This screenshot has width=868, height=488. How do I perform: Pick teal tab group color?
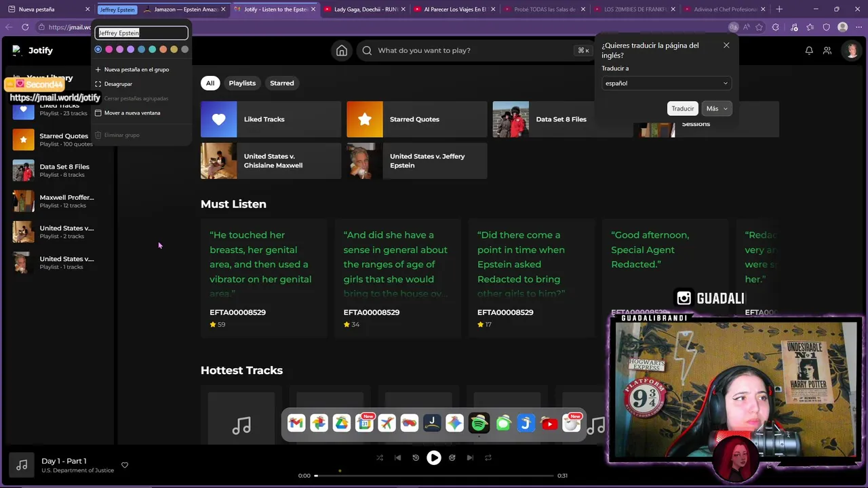coord(152,49)
